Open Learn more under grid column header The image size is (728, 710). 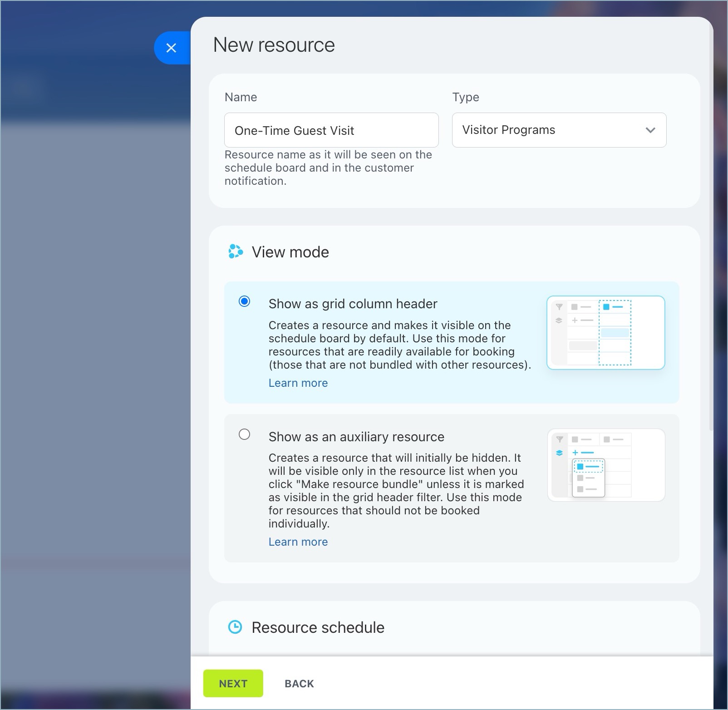[x=298, y=383]
